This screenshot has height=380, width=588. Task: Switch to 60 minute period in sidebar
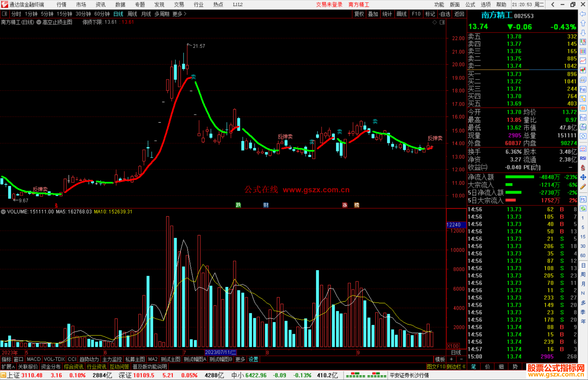(583, 256)
